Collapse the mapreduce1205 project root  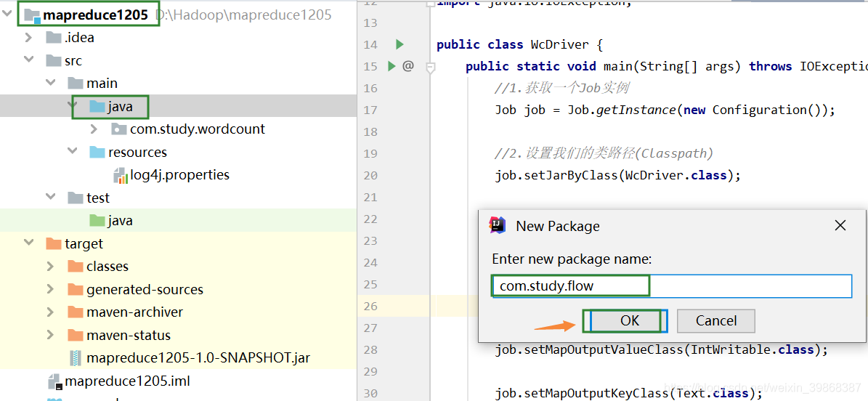pyautogui.click(x=8, y=15)
